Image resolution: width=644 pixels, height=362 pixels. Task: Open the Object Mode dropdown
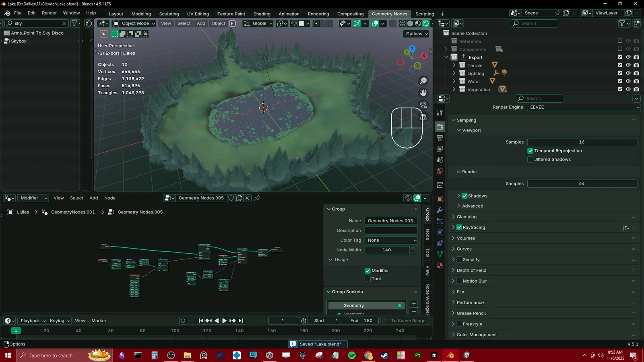(134, 24)
